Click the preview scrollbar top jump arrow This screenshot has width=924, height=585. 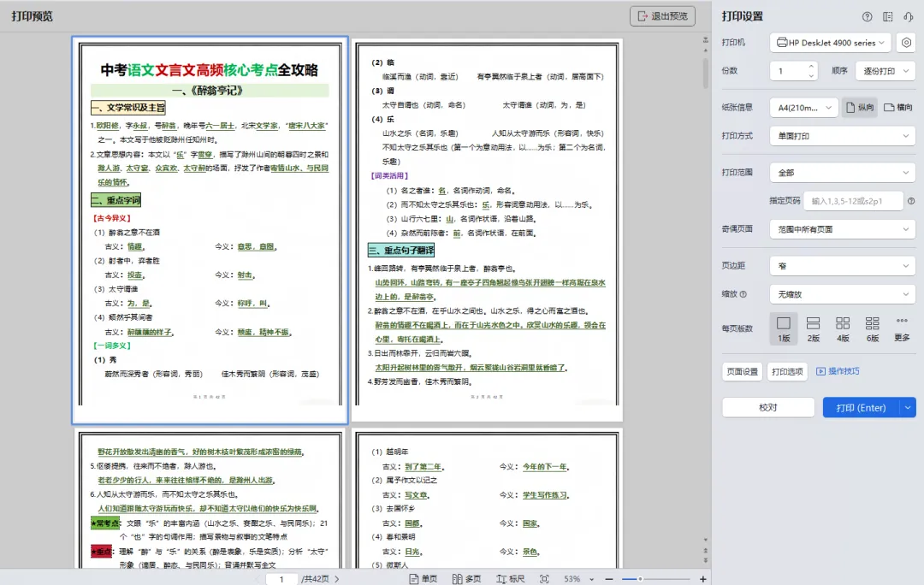[x=705, y=41]
